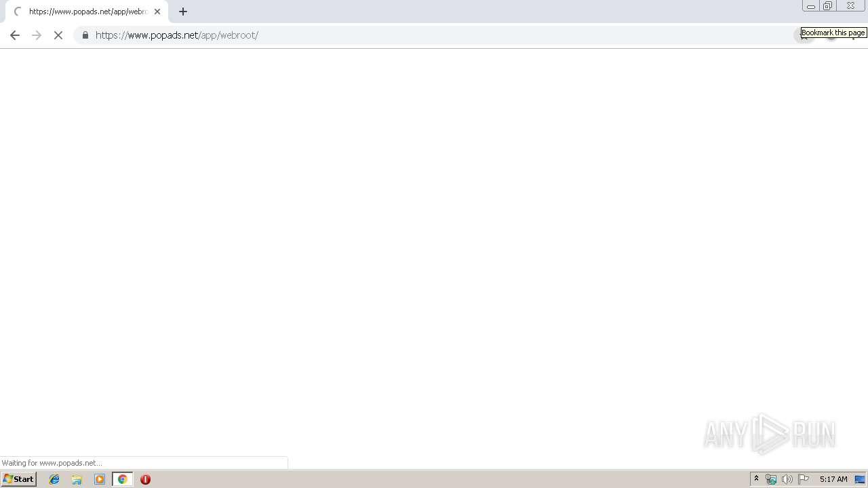Image resolution: width=868 pixels, height=488 pixels.
Task: Minimize the Chrome window
Action: (x=811, y=6)
